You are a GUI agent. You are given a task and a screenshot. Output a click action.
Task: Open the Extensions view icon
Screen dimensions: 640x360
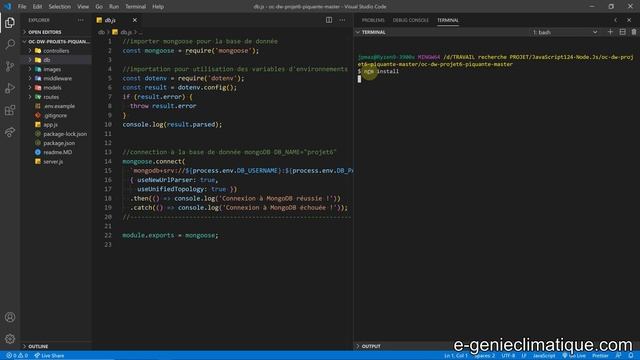[10, 110]
